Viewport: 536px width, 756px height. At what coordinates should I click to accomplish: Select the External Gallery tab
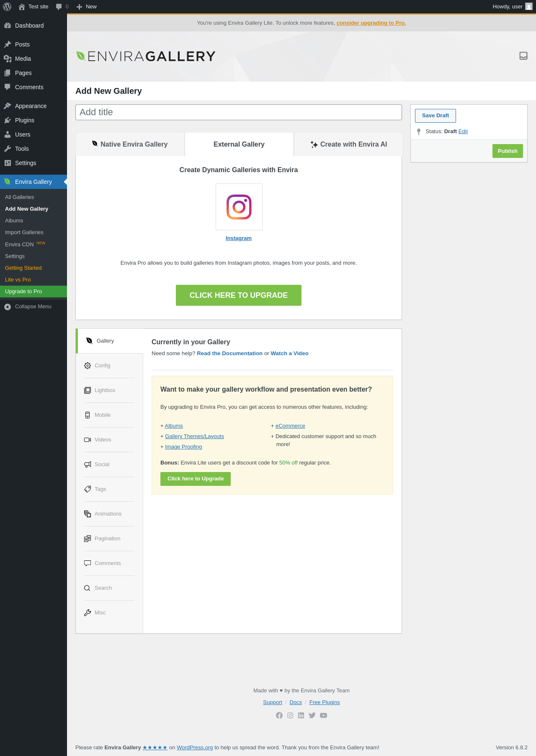pyautogui.click(x=239, y=144)
